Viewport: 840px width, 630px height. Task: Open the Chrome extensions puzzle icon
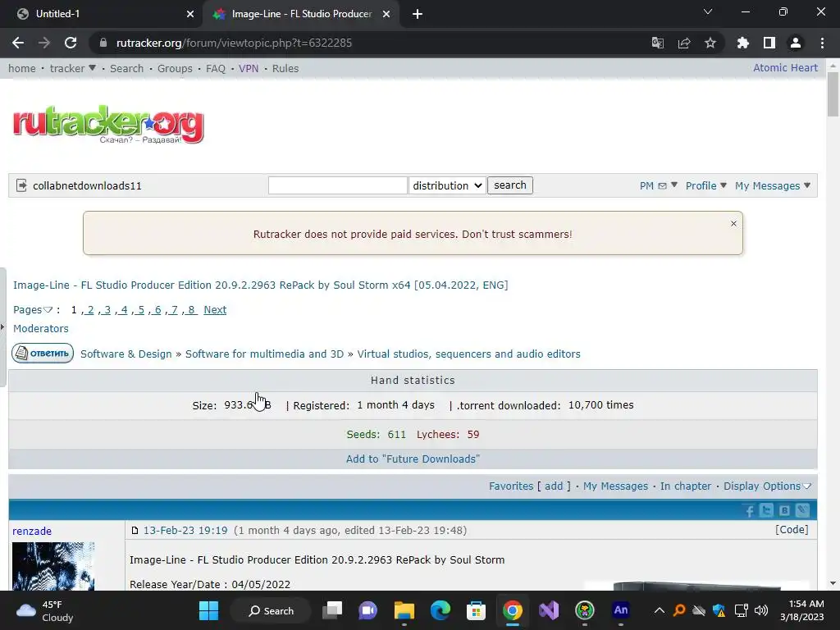tap(742, 43)
